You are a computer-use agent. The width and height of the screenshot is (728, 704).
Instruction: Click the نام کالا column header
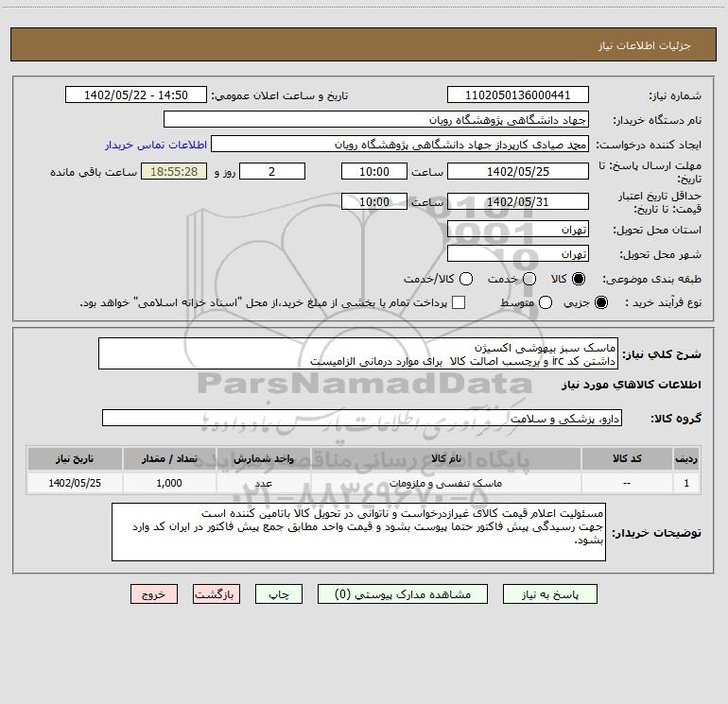click(x=445, y=458)
